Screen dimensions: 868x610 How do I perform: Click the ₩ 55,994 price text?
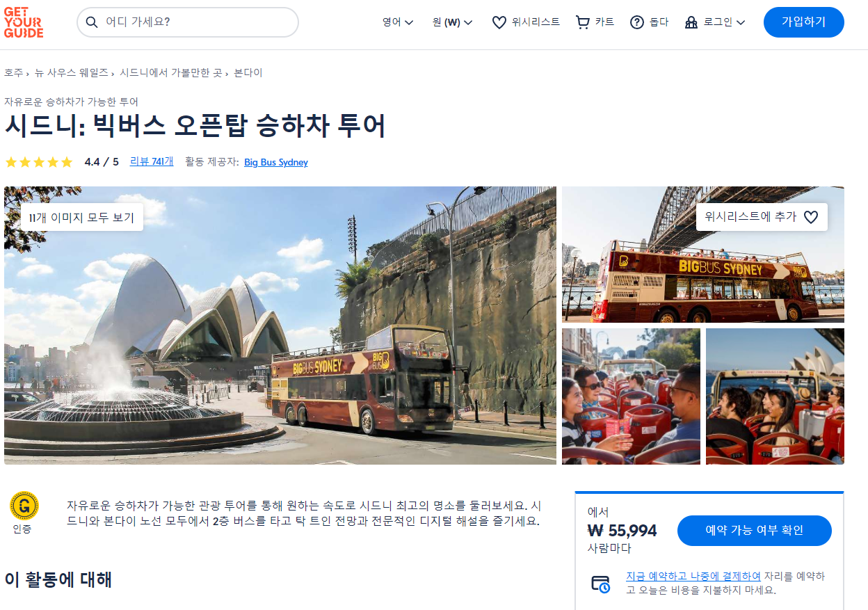pos(622,531)
